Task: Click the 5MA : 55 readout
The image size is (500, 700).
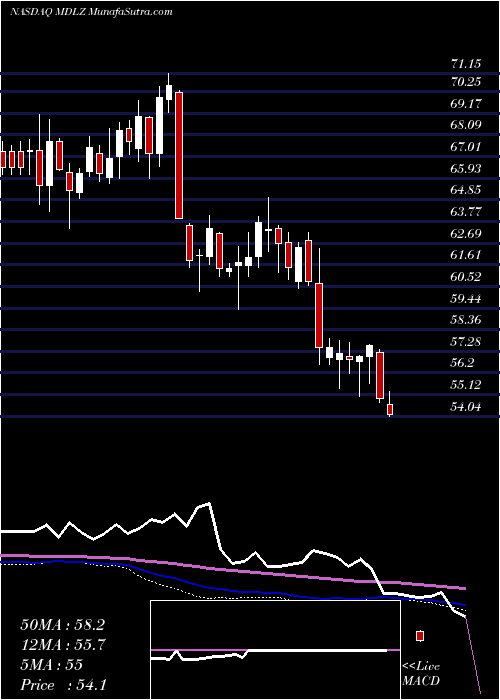Action: (x=51, y=665)
